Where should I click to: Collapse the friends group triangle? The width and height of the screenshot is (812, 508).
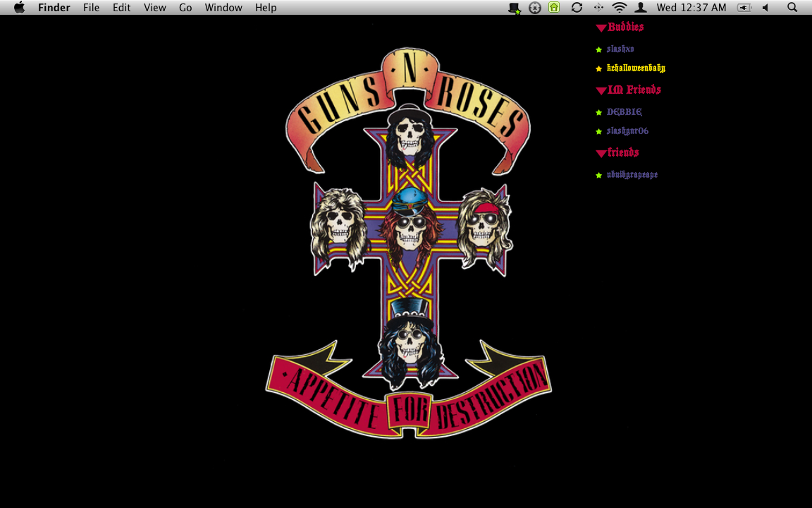[601, 153]
